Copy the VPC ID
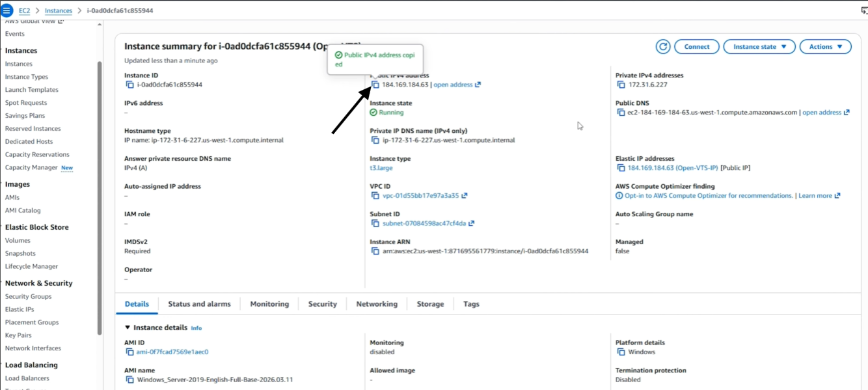868x390 pixels. click(375, 195)
